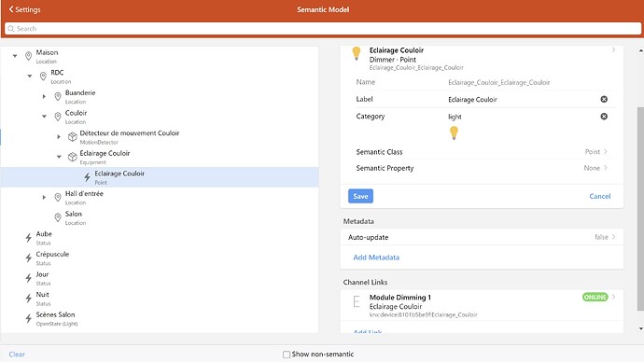Viewport: 644px width, 362px height.
Task: Open Auto-update metadata setting
Action: click(482, 237)
